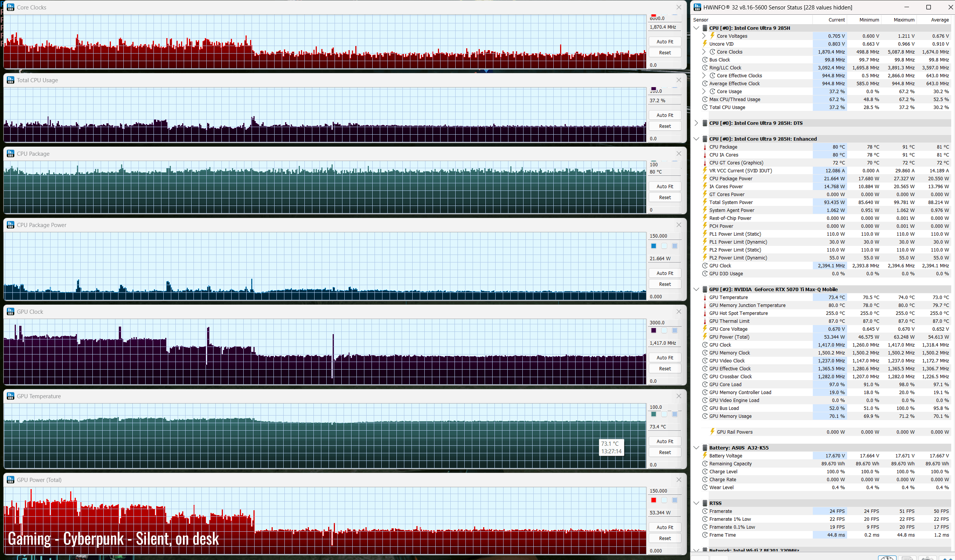Click the lightning icon beside Total System Power
The width and height of the screenshot is (955, 560).
705,202
